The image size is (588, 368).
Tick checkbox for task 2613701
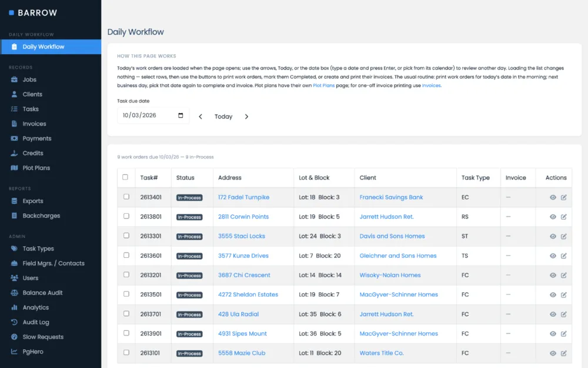[126, 314]
